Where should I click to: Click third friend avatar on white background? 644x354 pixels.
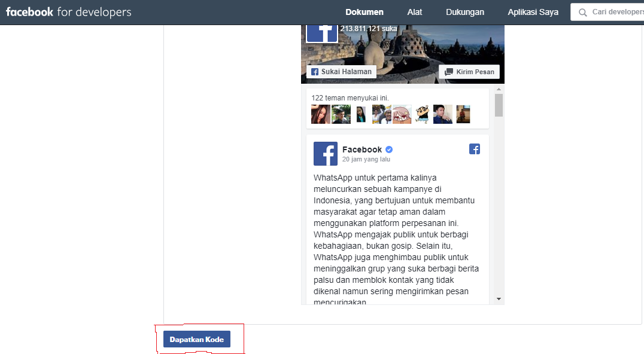tap(361, 114)
